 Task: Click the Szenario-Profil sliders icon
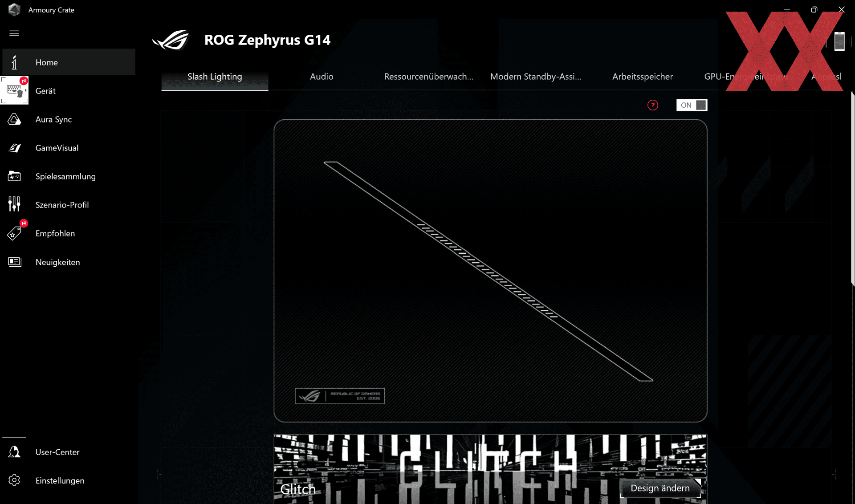click(x=14, y=204)
